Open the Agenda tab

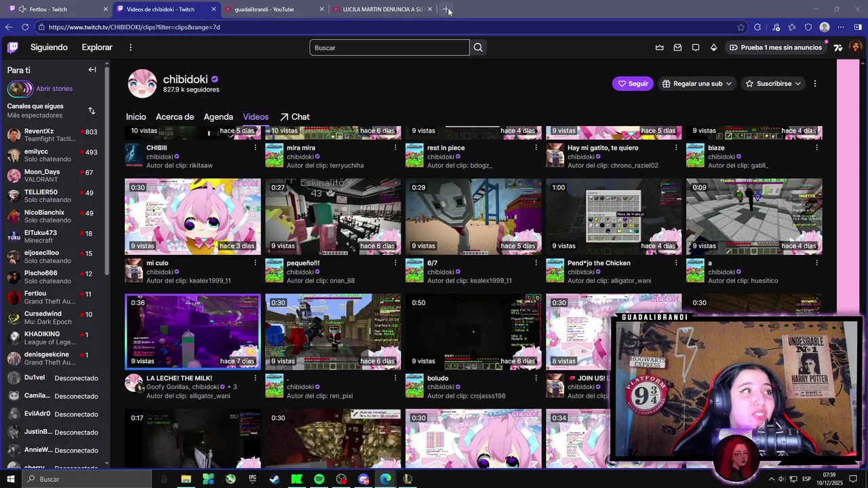(x=218, y=117)
